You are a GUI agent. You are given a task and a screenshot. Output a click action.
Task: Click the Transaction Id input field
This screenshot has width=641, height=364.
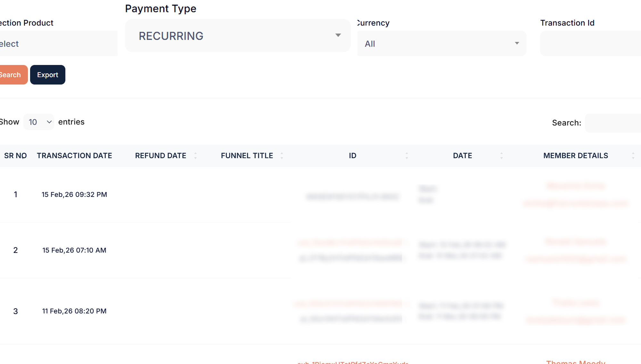pyautogui.click(x=590, y=44)
